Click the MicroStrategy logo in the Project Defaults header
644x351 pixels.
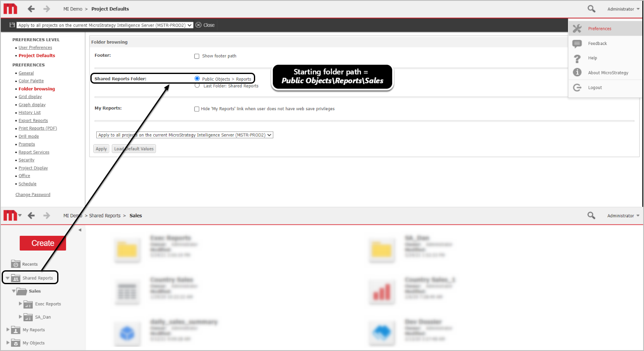coord(11,9)
